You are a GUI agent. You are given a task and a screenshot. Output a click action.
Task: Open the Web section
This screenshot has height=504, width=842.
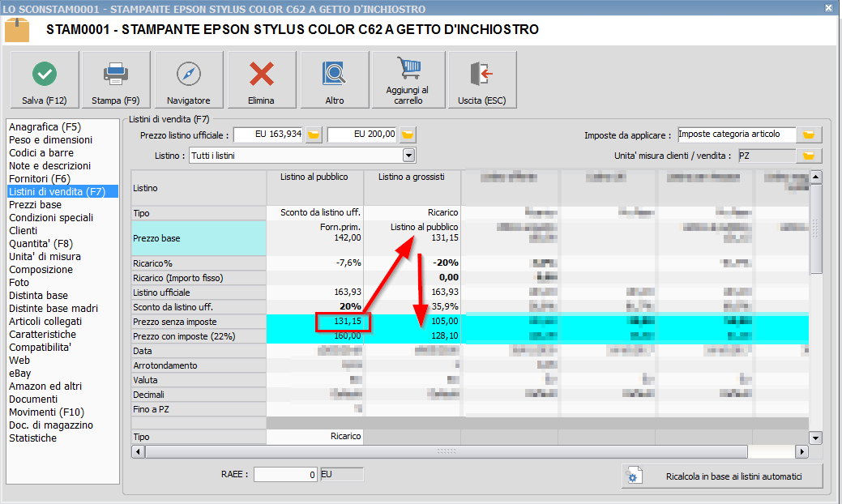click(x=19, y=360)
